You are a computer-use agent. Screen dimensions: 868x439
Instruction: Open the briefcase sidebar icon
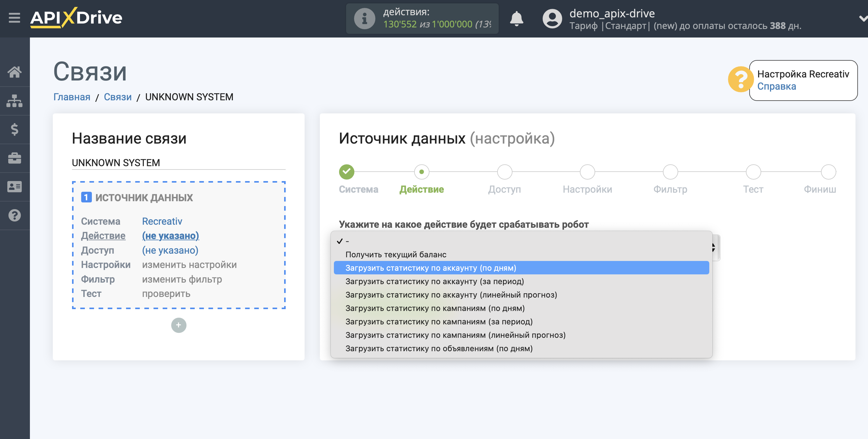click(x=14, y=158)
